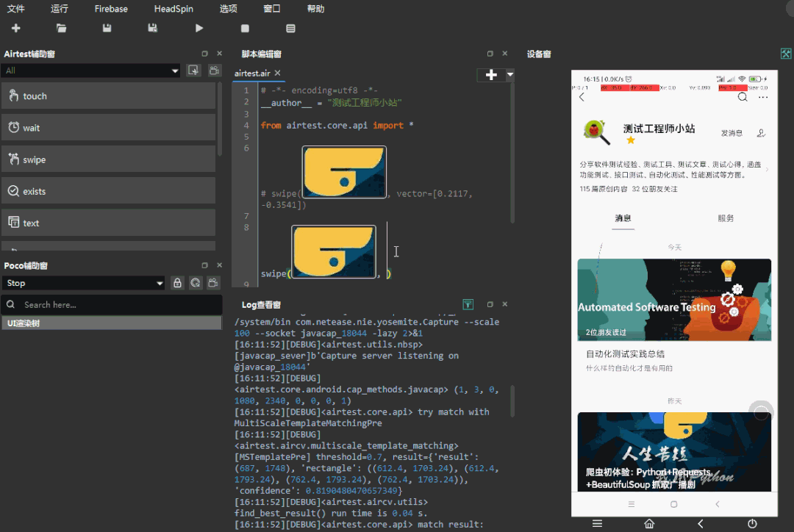Click the save-all double floppy icon

click(x=152, y=29)
